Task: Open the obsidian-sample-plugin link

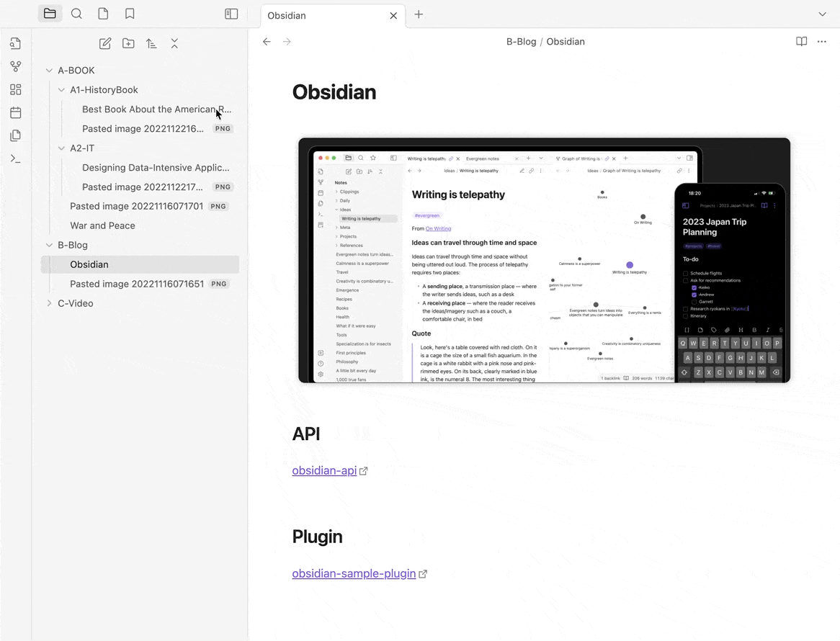Action: pos(354,573)
